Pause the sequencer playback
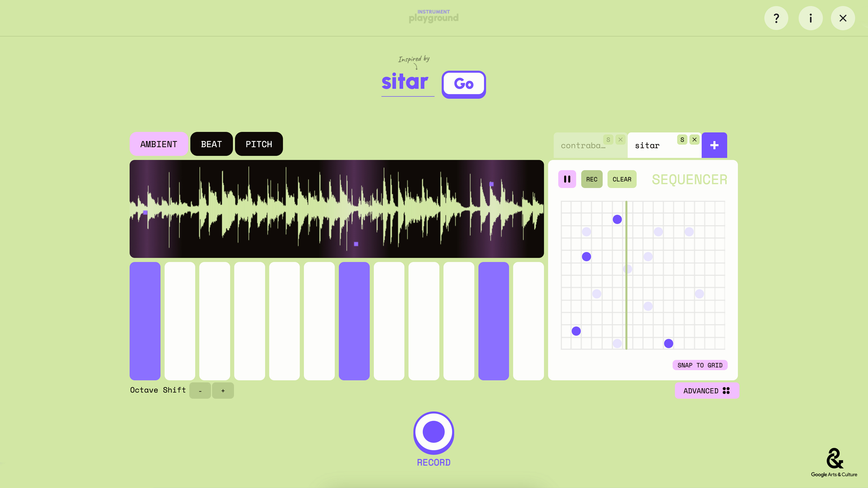The height and width of the screenshot is (488, 868). coord(567,179)
